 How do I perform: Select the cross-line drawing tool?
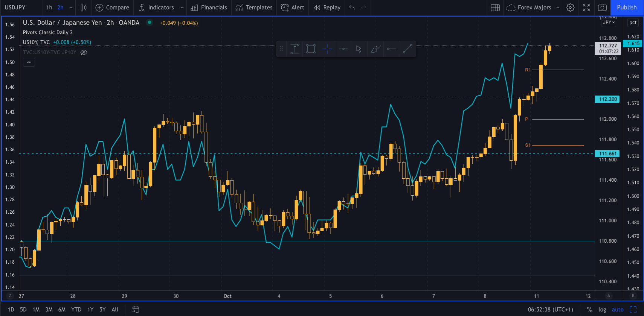pyautogui.click(x=327, y=49)
